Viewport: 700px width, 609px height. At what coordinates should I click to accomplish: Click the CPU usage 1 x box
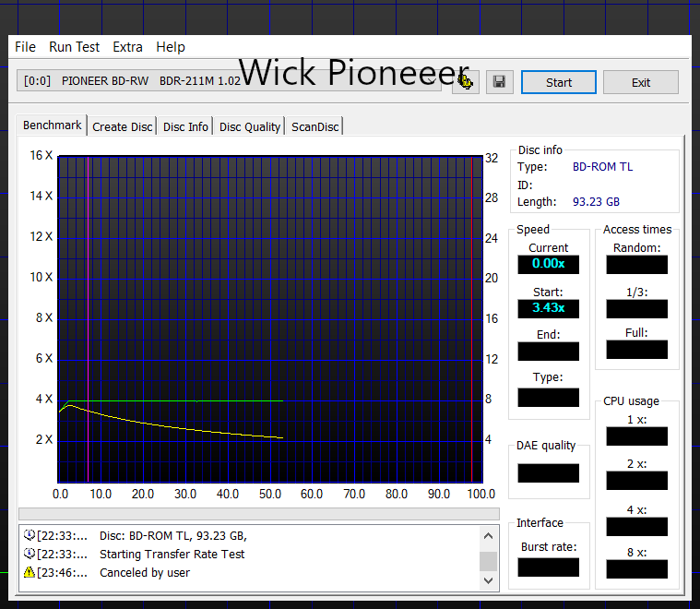[636, 436]
